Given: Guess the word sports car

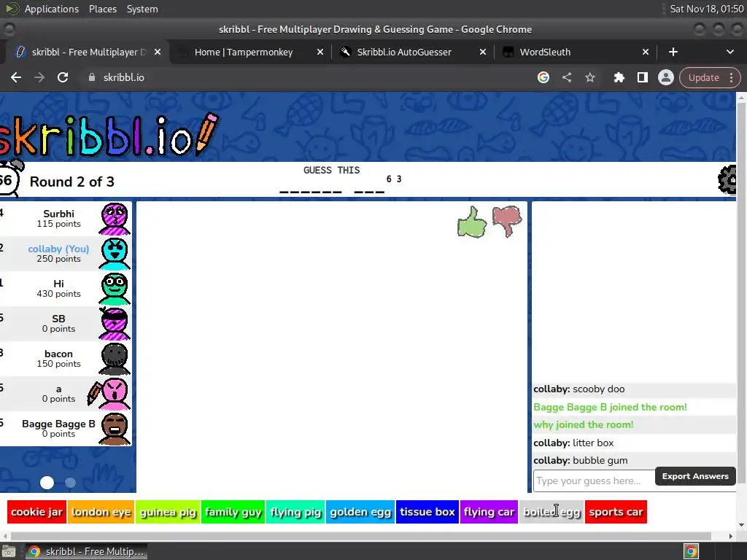Looking at the screenshot, I should [616, 512].
